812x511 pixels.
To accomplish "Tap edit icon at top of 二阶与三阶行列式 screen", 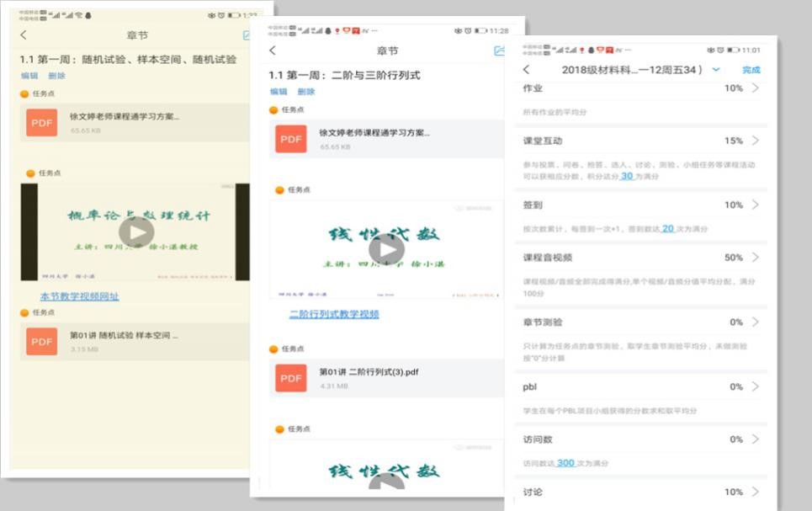I will point(499,51).
